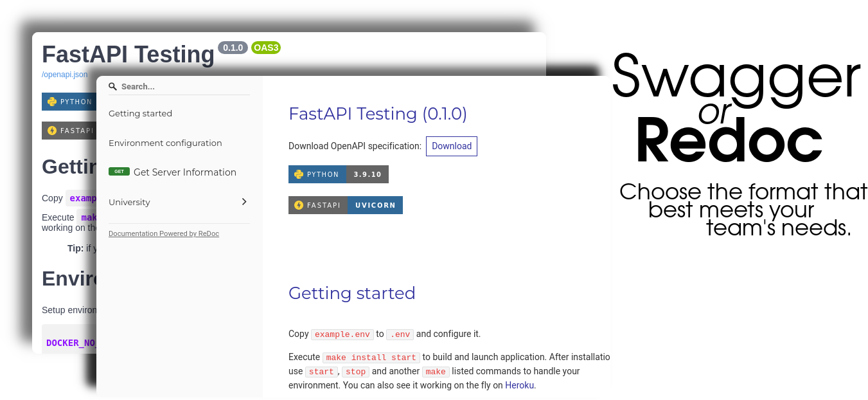This screenshot has height=400, width=868.
Task: Click the .env code snippet in ReDoc
Action: 400,334
